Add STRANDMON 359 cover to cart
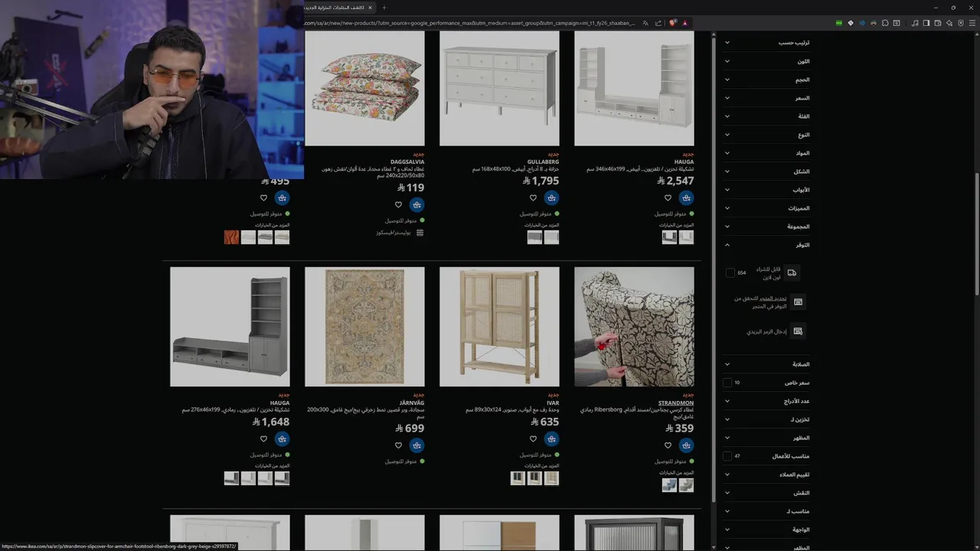Screen dimensions: 980x551 (686, 445)
